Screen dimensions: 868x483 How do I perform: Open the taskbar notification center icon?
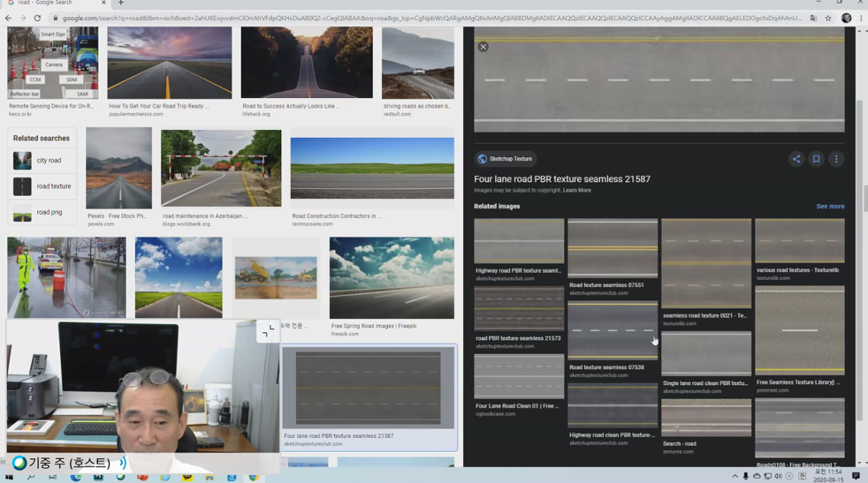pos(855,476)
